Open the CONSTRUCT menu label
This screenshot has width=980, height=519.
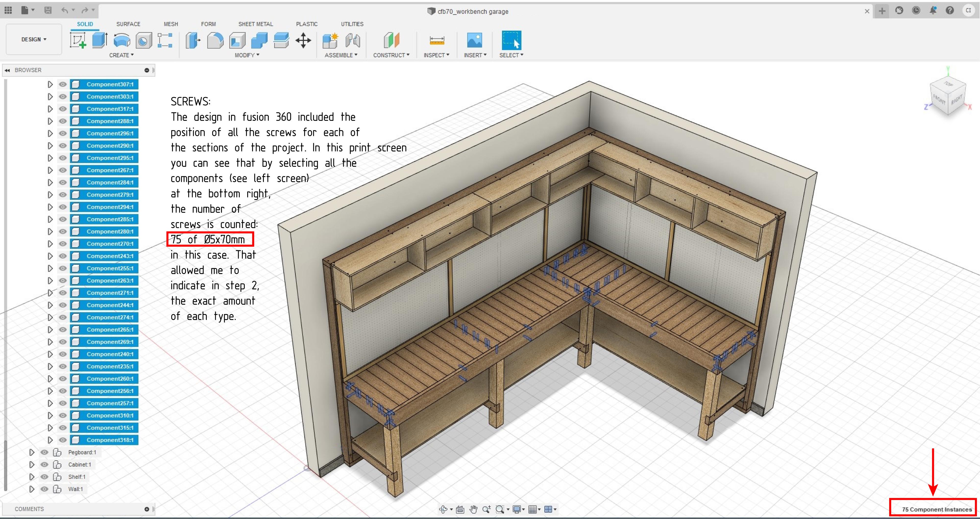click(x=391, y=55)
